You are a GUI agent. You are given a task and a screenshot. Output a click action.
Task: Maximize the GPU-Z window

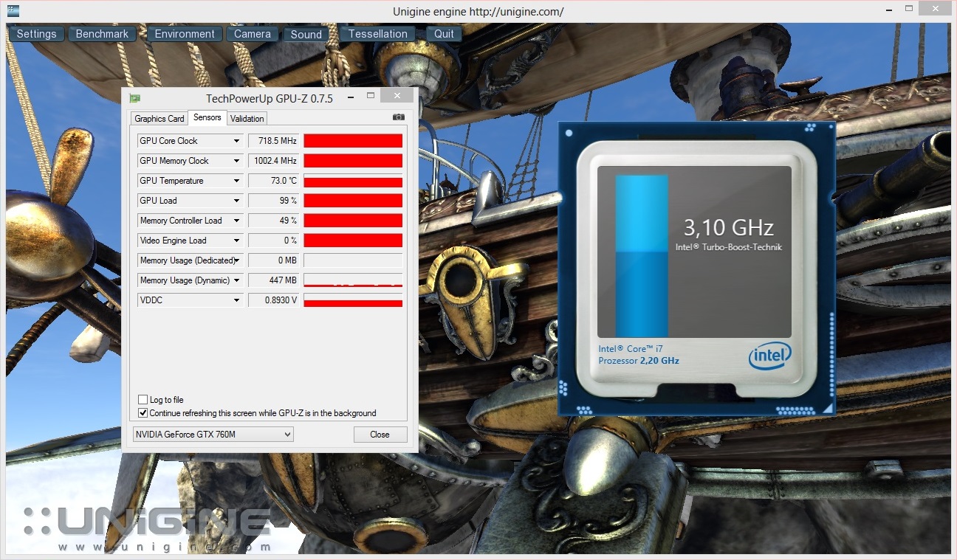click(371, 96)
